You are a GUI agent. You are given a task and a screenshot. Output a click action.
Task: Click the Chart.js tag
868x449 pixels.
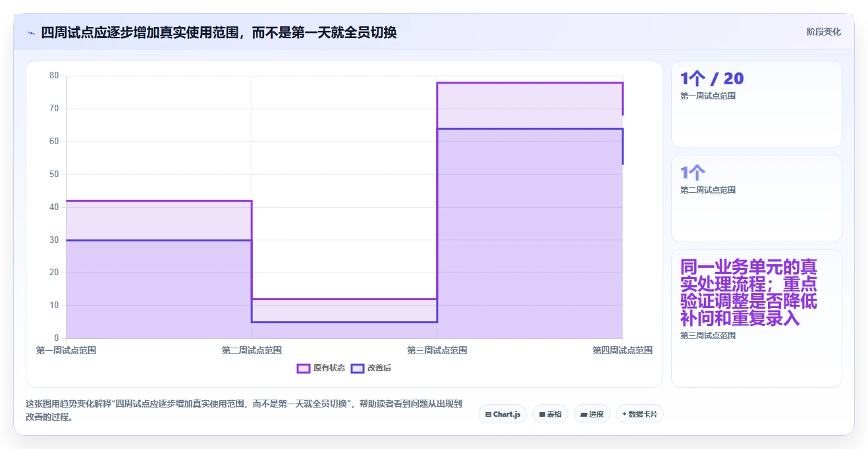pos(502,414)
